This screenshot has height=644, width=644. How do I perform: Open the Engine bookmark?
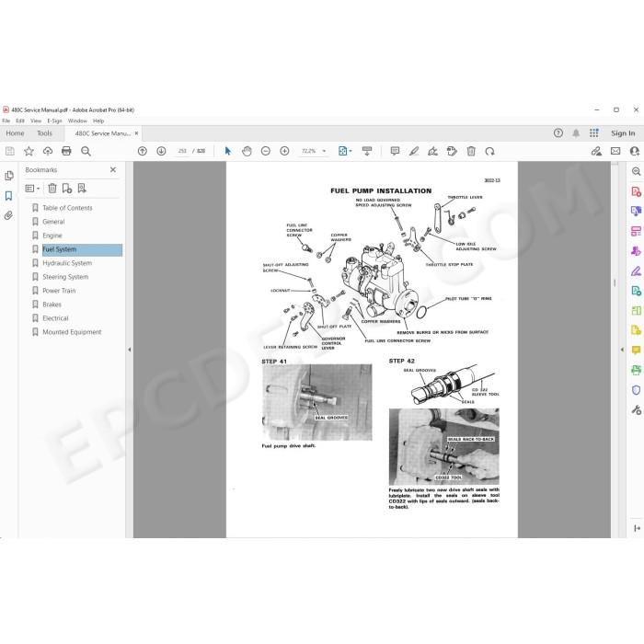(52, 236)
